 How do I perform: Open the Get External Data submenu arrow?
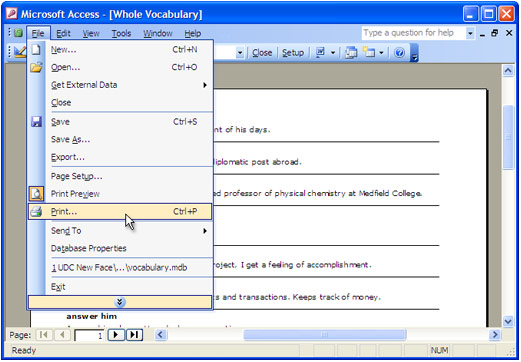[205, 85]
